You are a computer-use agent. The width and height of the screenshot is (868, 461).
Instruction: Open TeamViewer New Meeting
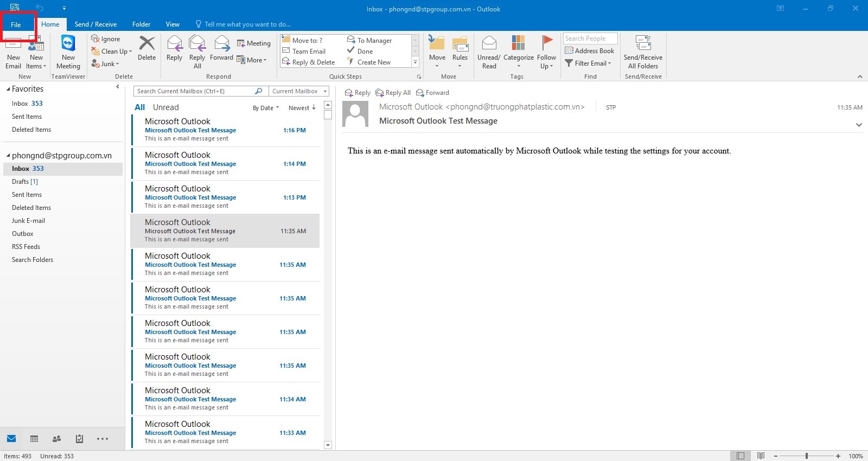68,52
